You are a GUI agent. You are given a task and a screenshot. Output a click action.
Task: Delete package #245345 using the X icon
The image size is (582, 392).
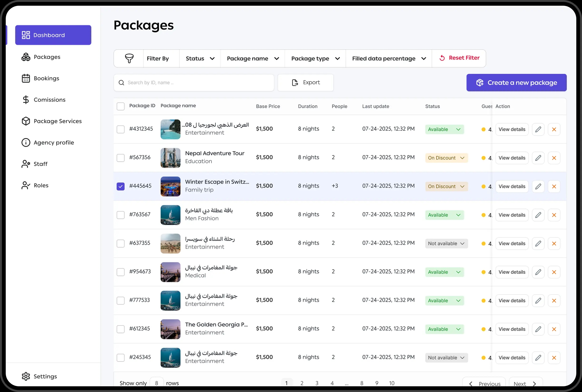point(554,358)
